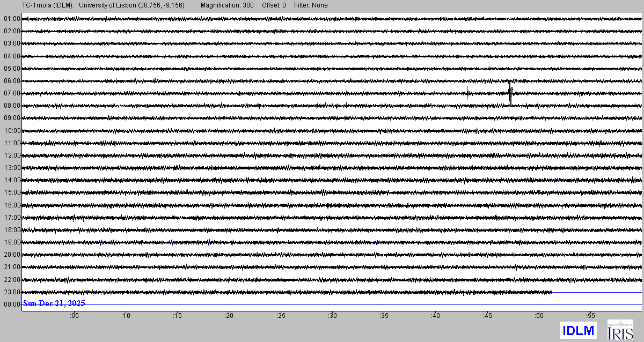
Task: Click the :30 minute axis tick label
Action: pyautogui.click(x=332, y=316)
